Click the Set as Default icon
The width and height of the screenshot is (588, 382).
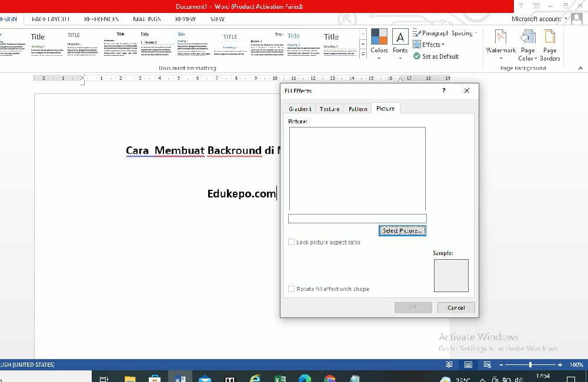(437, 56)
